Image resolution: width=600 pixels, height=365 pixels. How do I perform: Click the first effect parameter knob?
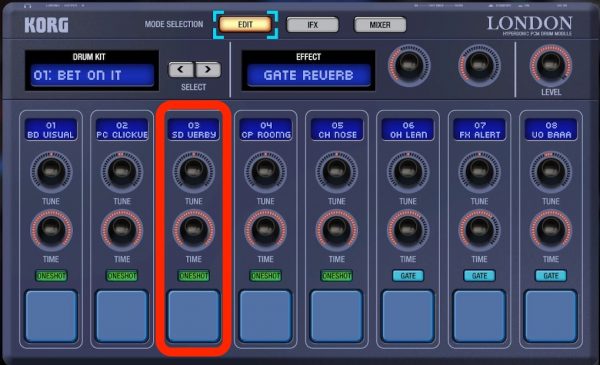point(409,65)
